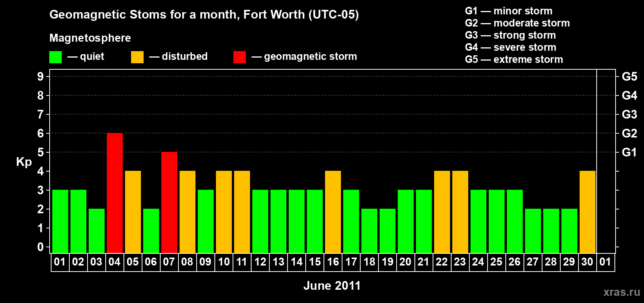
Task: Click the Magnetosphere heading
Action: coord(90,38)
